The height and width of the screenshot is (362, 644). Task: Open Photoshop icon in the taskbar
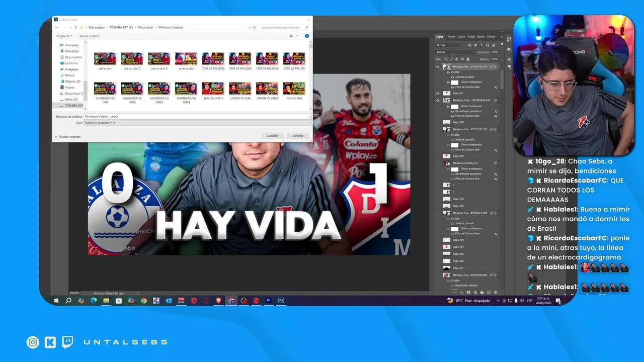click(x=281, y=301)
